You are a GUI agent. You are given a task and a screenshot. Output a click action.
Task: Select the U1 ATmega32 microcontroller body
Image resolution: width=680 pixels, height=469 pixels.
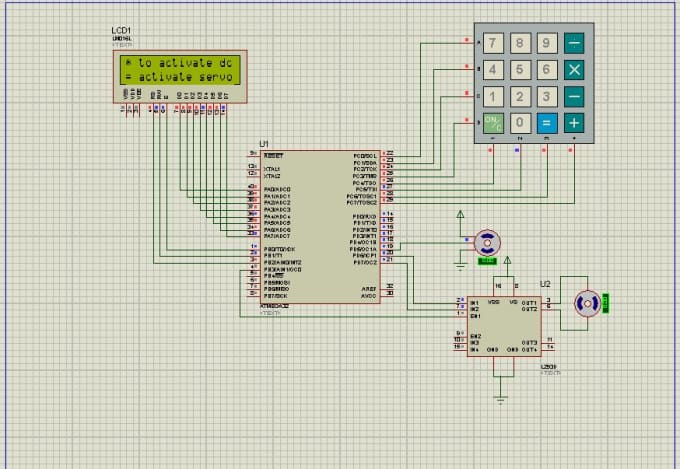pyautogui.click(x=320, y=227)
